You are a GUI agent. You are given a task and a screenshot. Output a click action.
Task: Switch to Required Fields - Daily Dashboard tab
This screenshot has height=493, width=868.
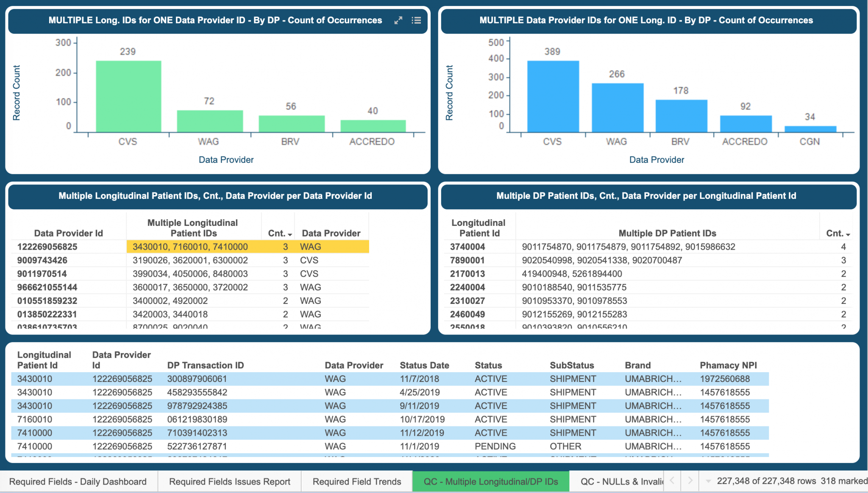point(78,481)
